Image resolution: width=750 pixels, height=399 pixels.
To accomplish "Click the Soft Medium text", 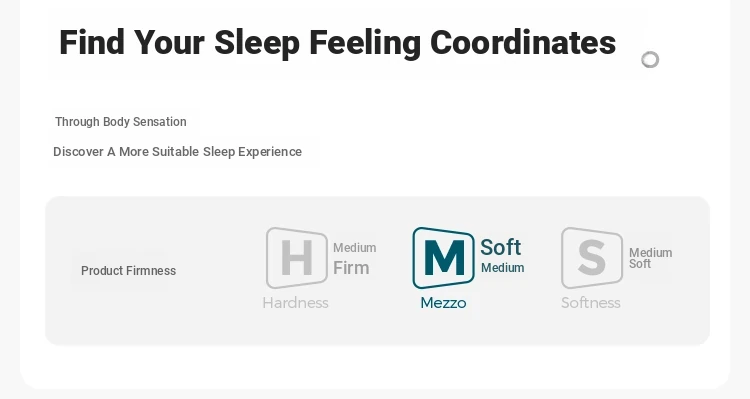I will [x=502, y=256].
